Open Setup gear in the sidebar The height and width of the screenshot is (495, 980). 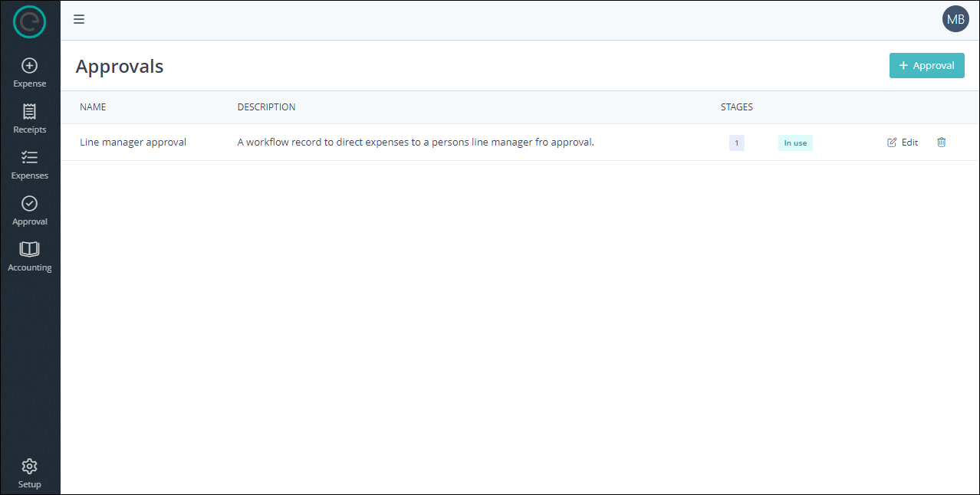click(x=30, y=474)
